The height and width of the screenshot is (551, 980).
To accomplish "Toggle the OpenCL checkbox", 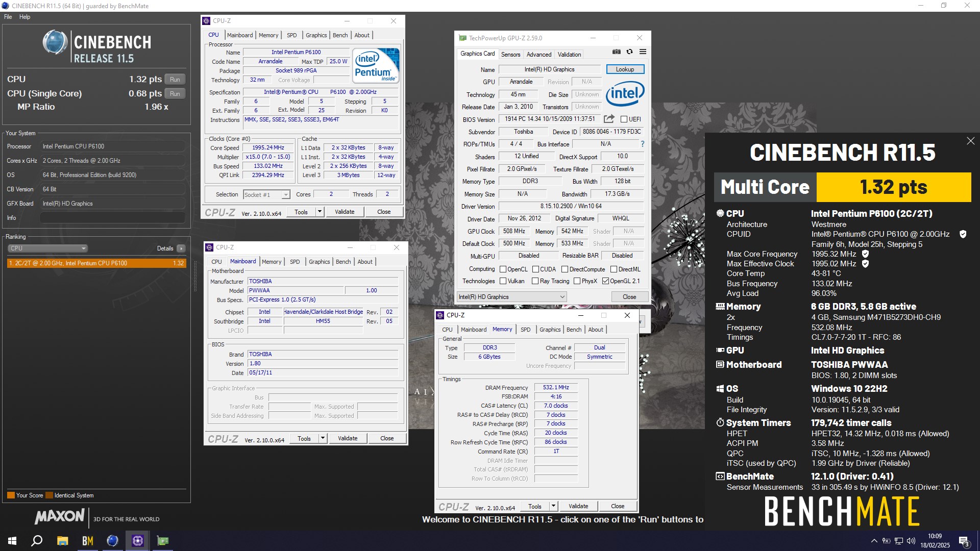I will click(x=503, y=269).
